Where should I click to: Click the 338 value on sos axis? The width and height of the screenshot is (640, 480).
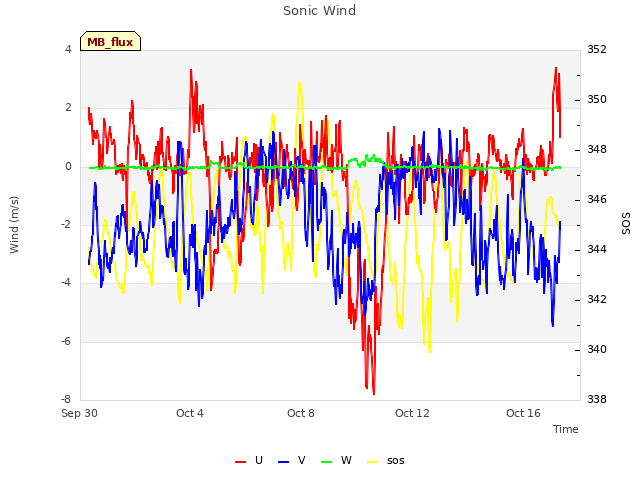597,399
